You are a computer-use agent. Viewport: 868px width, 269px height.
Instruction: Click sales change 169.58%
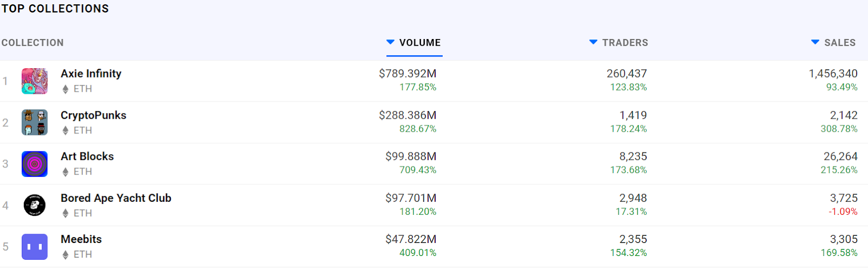click(x=839, y=253)
